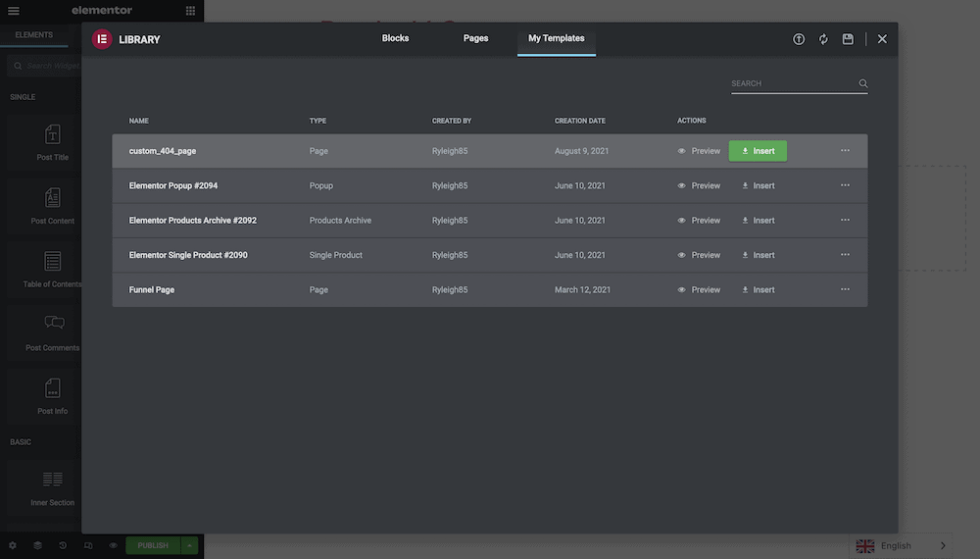The height and width of the screenshot is (559, 980).
Task: Close the Library dialog
Action: (882, 39)
